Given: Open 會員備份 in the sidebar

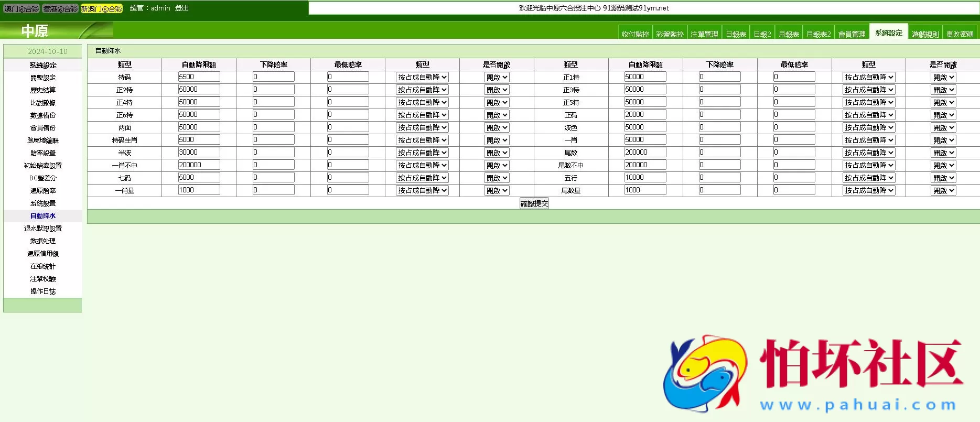Looking at the screenshot, I should (x=43, y=128).
